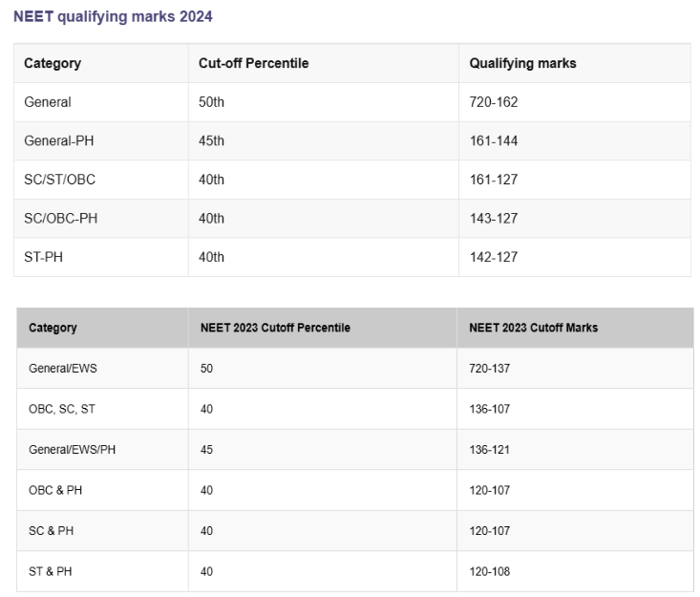Select the 'NEET qualifying marks 2024' heading
The image size is (700, 597).
click(113, 16)
